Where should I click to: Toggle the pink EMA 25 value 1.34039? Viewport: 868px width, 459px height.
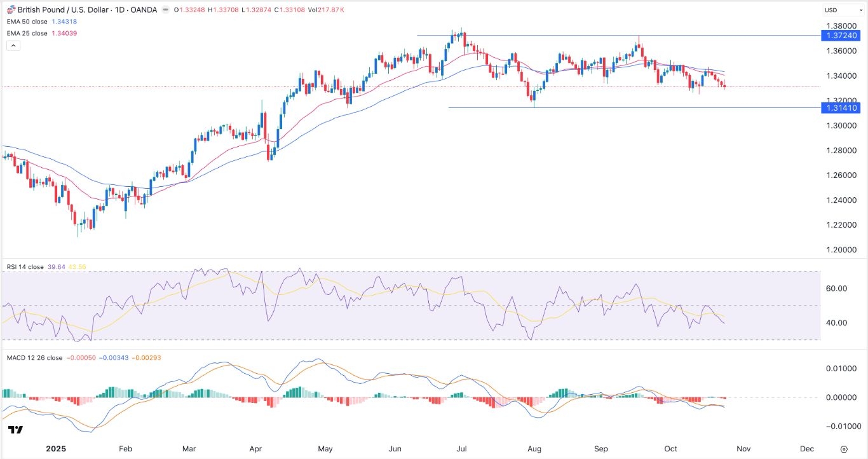(65, 32)
